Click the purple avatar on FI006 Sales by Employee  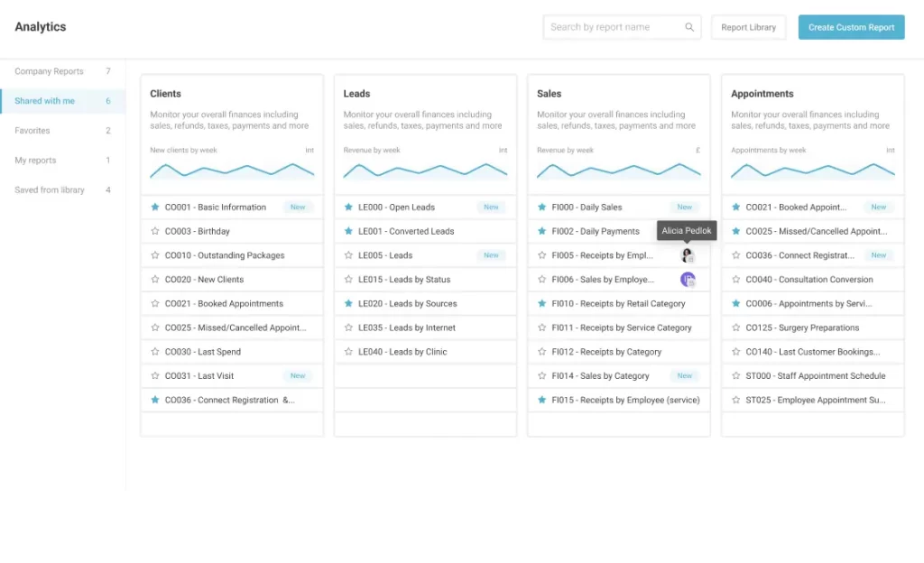point(688,280)
